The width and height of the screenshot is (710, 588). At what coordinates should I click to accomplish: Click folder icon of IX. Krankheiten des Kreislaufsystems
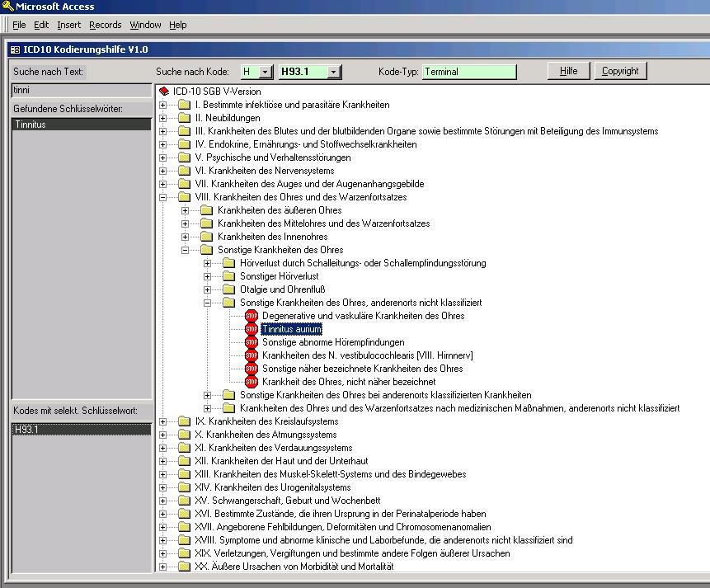coord(184,421)
